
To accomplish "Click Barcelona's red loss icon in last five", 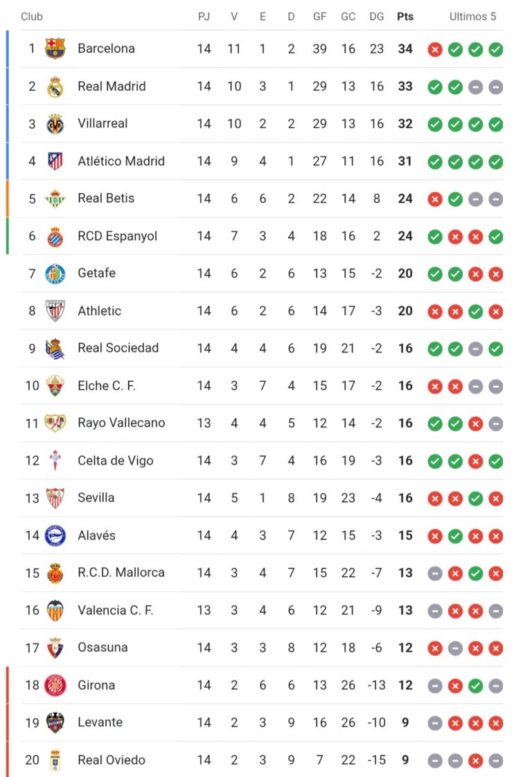I will pyautogui.click(x=435, y=49).
